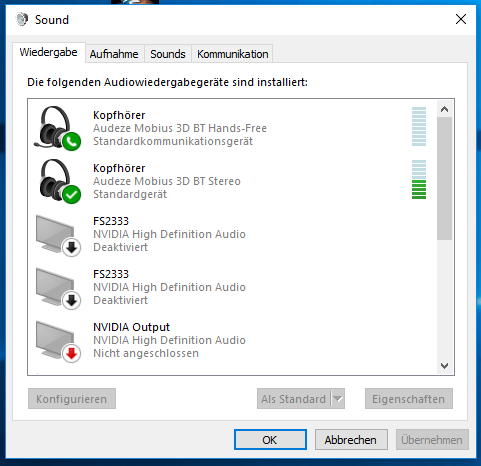Switch to the Kommunikation tab
The height and width of the screenshot is (466, 481).
232,54
